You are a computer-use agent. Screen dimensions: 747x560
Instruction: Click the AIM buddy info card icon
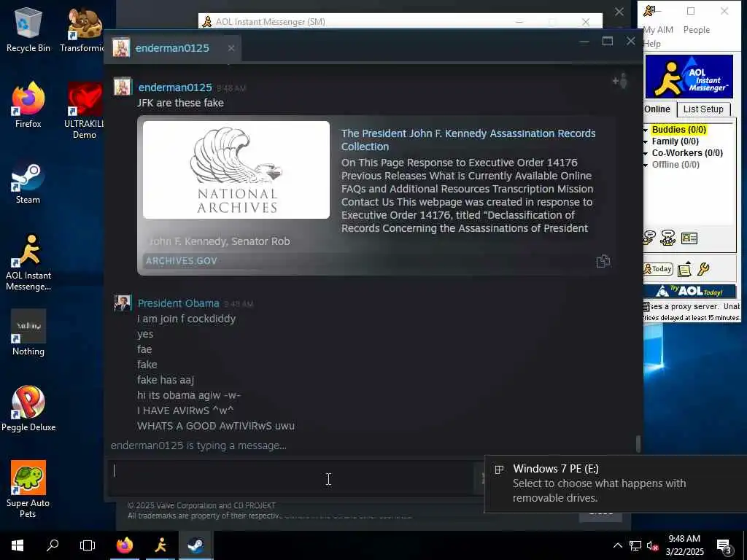(689, 238)
